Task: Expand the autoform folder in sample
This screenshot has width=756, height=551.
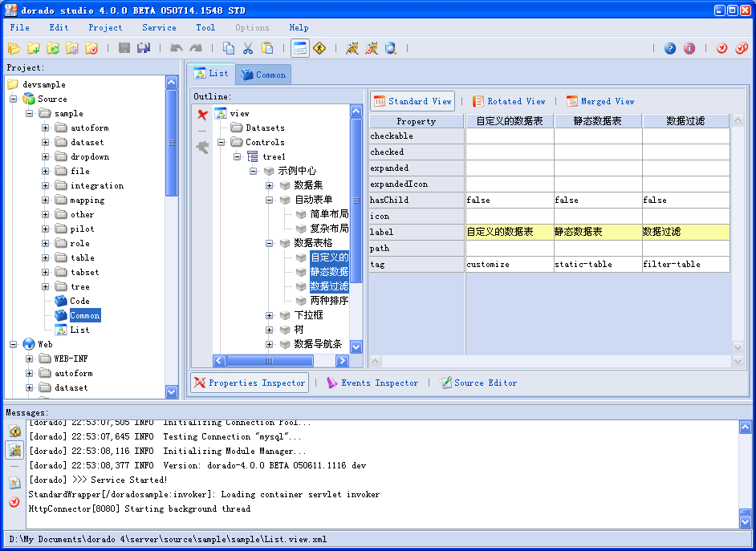Action: [x=45, y=128]
